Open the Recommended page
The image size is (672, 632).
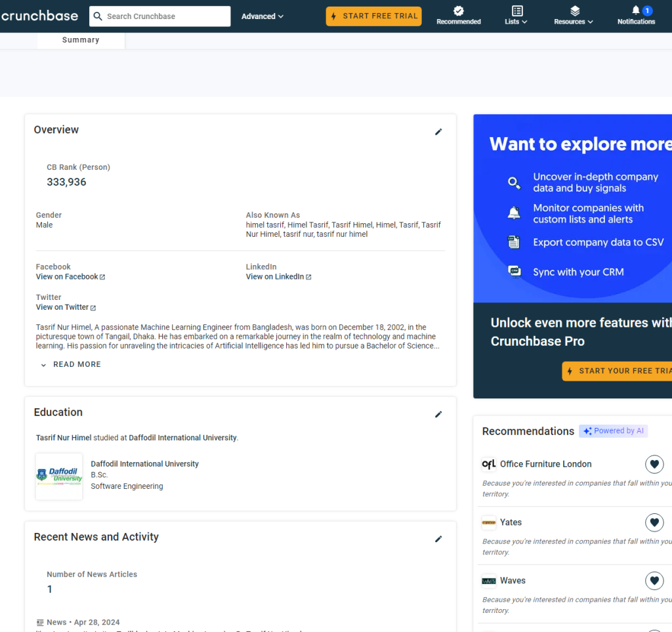click(x=459, y=16)
